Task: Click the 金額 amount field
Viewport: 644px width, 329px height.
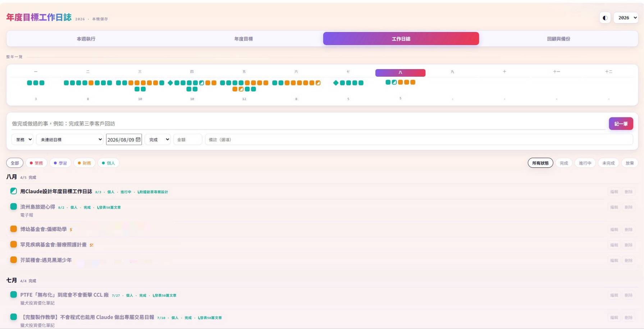Action: 188,140
